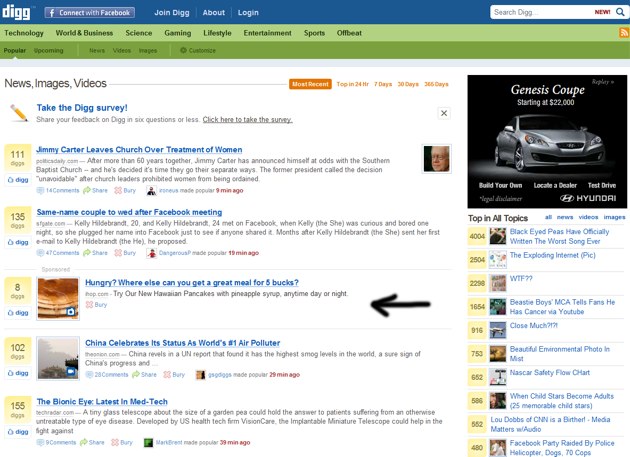Select the World & Business category
This screenshot has height=457, width=630.
coord(84,33)
